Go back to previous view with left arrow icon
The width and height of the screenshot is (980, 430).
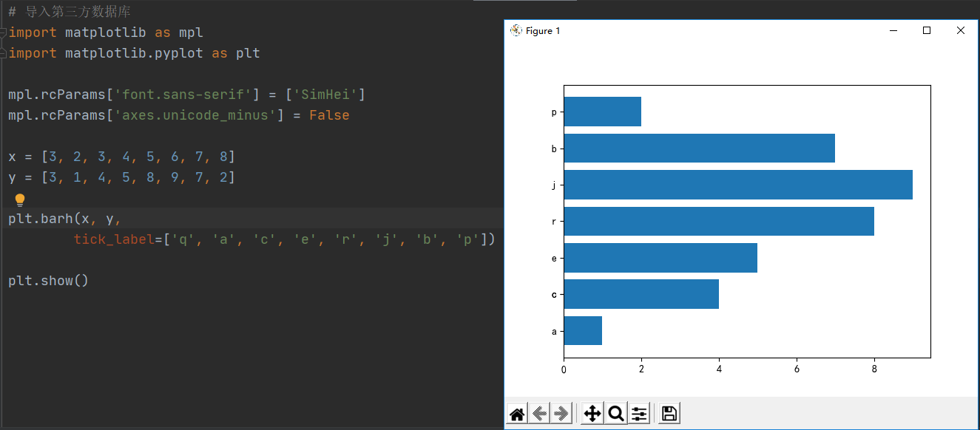pyautogui.click(x=539, y=413)
